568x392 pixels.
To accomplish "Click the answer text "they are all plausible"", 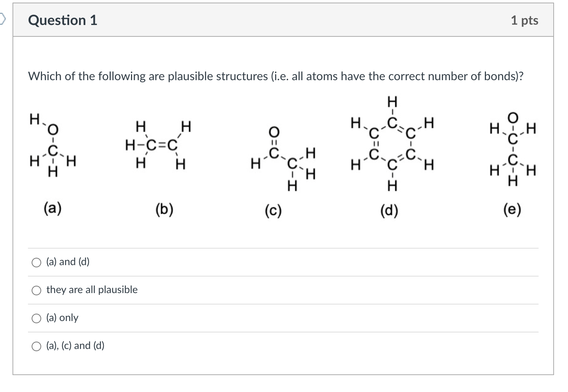I will pos(91,290).
